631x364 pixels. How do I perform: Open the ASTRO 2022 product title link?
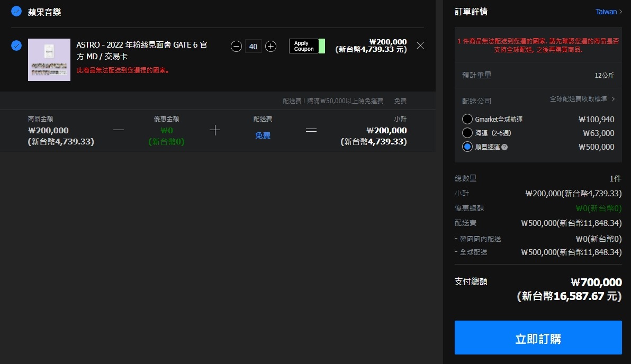tap(142, 50)
